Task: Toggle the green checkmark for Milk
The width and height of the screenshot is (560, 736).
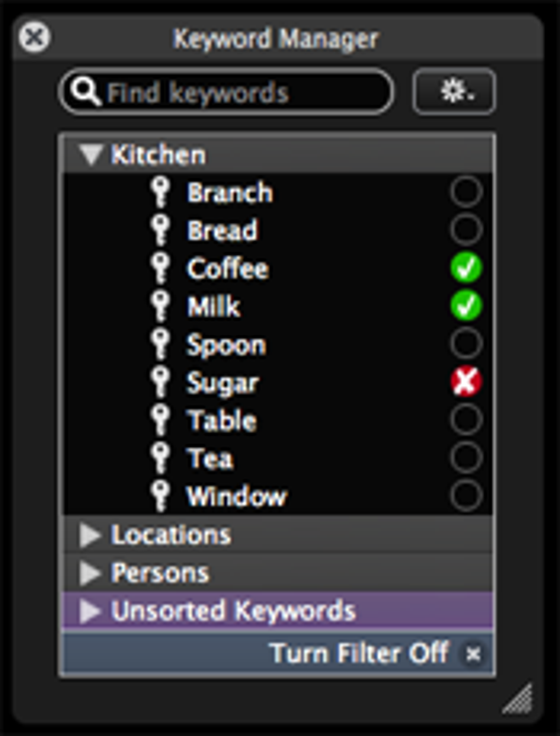Action: click(x=466, y=306)
